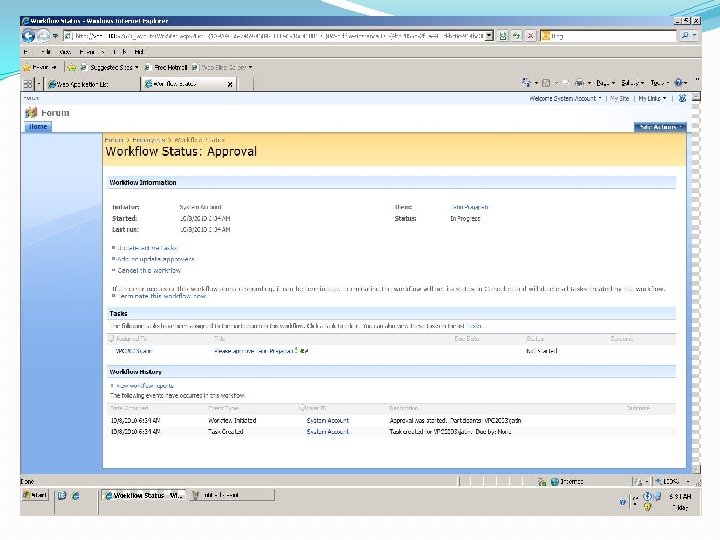Open the My Site link
This screenshot has width=720, height=540.
619,98
